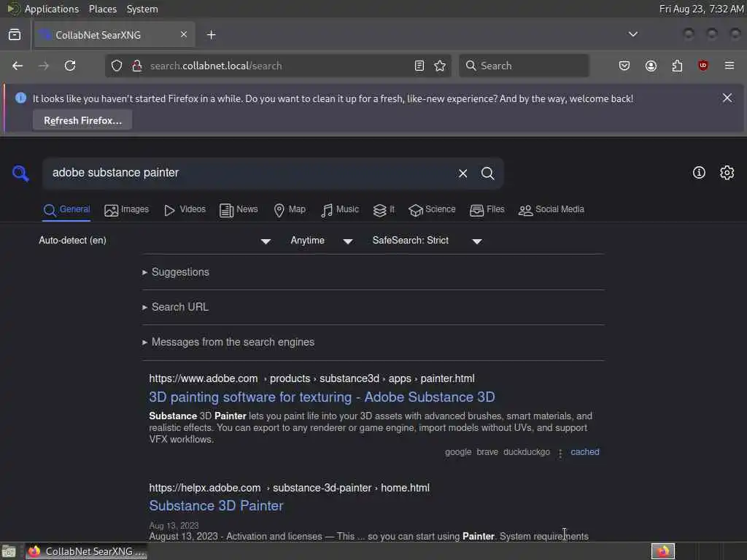Viewport: 747px width, 560px height.
Task: Open the Places menu
Action: click(103, 9)
